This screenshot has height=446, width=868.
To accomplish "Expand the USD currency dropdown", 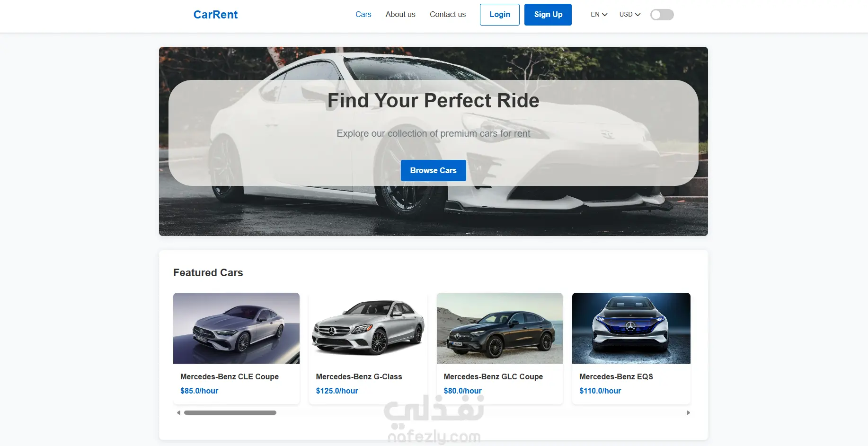I will (x=629, y=15).
